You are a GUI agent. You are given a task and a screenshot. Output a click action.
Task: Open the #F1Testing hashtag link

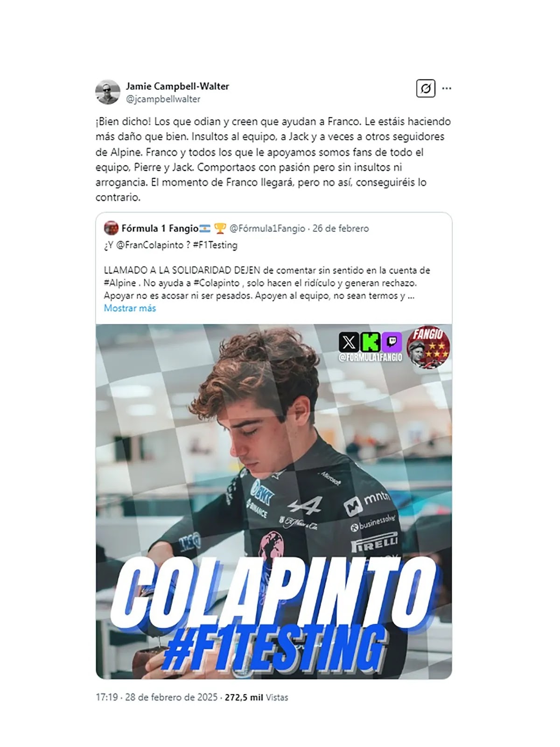pos(215,245)
